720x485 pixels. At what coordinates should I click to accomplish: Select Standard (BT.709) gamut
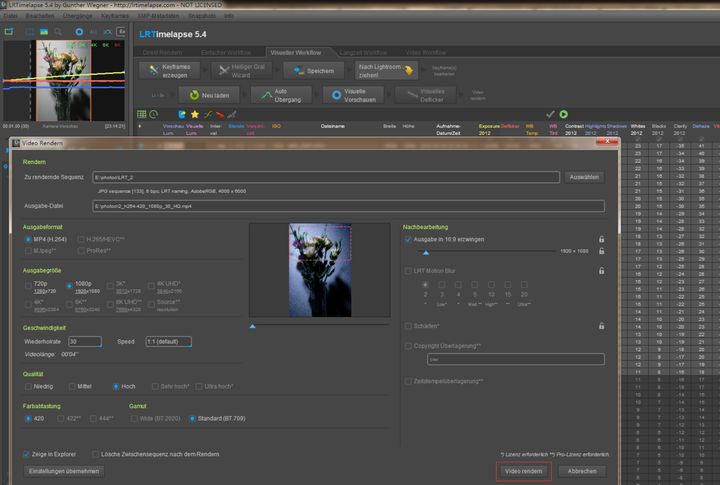tap(192, 419)
